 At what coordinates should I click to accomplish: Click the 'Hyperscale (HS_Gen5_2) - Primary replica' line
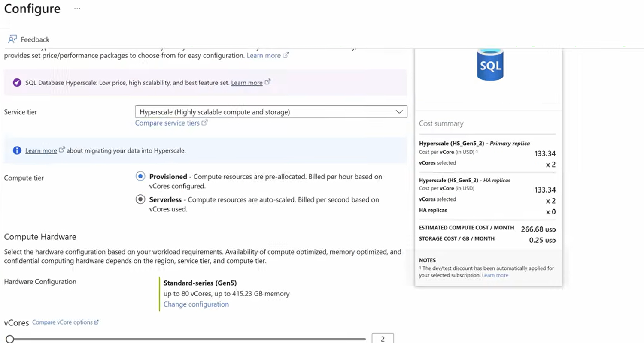474,144
